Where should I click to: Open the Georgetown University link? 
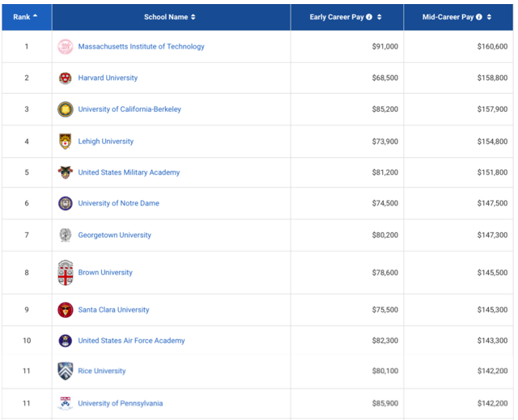[115, 235]
